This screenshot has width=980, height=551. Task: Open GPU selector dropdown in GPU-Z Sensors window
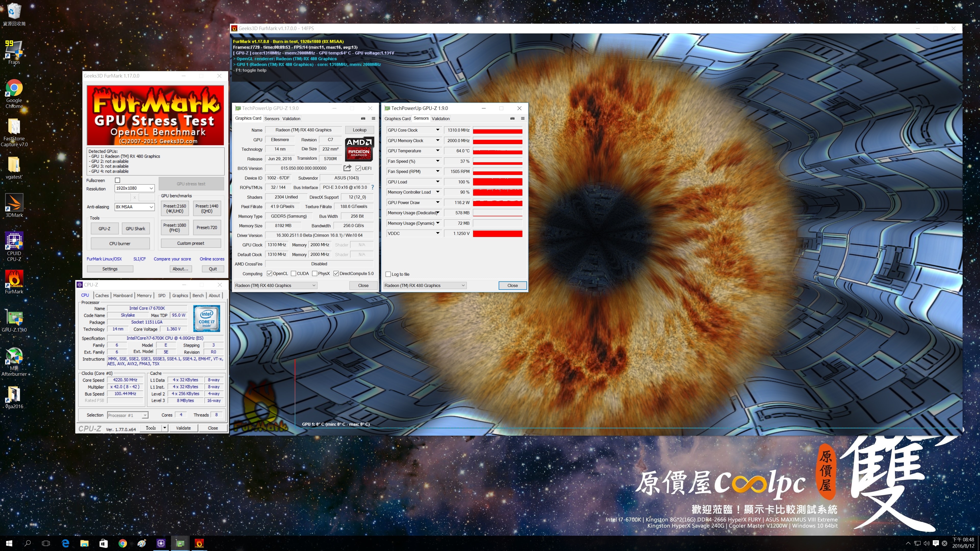coord(425,286)
